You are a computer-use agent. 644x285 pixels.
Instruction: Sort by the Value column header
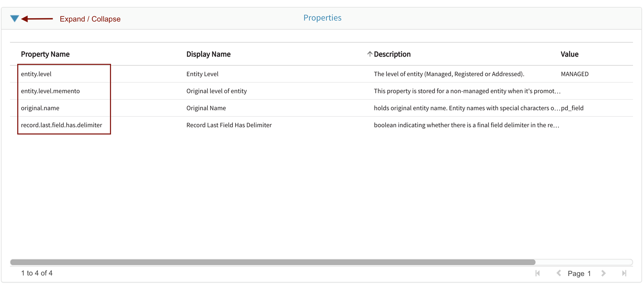[x=569, y=54]
